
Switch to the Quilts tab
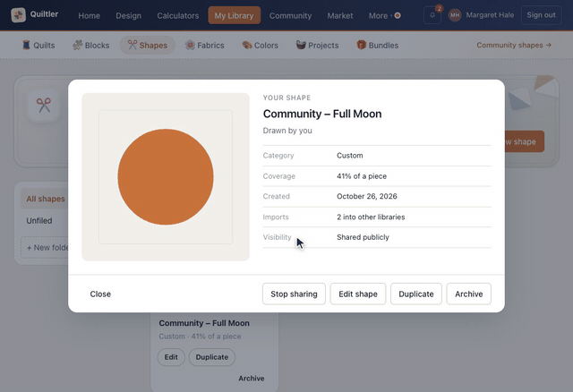[x=38, y=46]
